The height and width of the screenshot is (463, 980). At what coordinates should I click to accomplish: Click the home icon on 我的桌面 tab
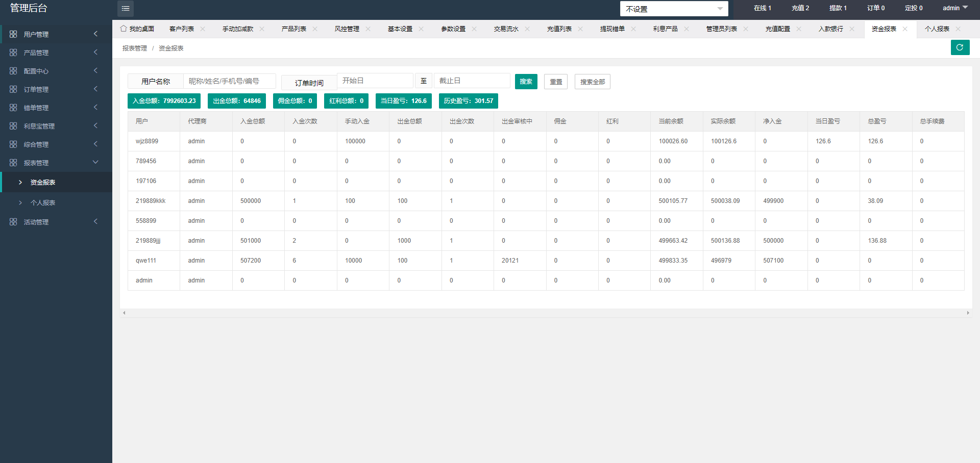[x=124, y=29]
